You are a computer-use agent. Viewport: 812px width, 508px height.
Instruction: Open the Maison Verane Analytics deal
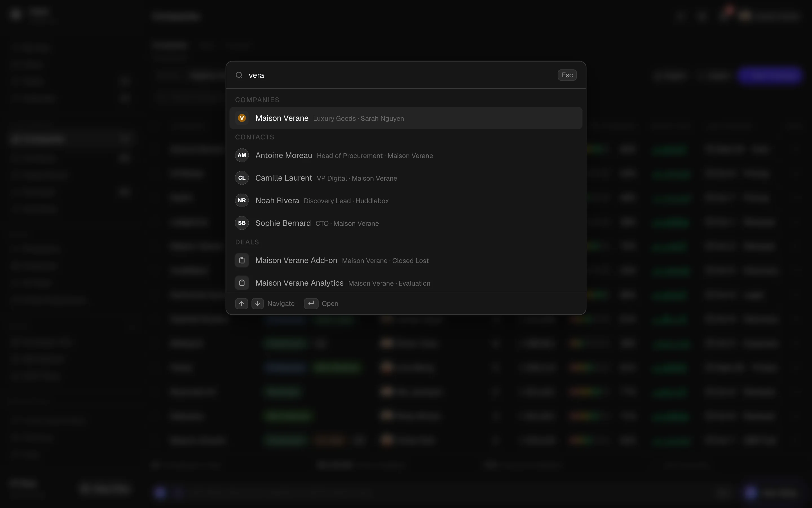click(x=406, y=283)
